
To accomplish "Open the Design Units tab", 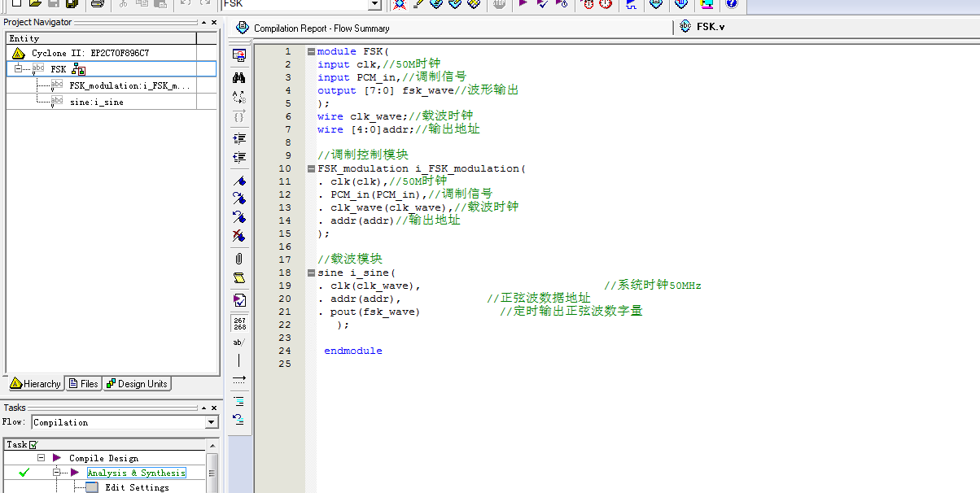I will [x=137, y=384].
